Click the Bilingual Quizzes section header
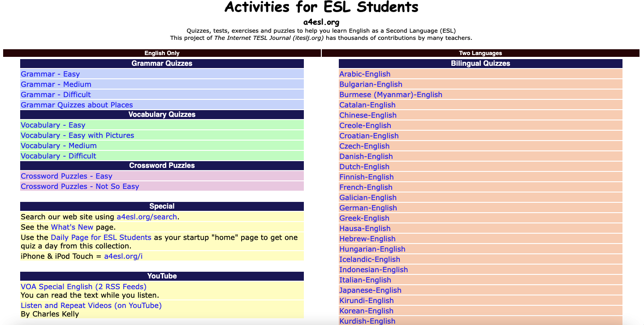 click(480, 64)
